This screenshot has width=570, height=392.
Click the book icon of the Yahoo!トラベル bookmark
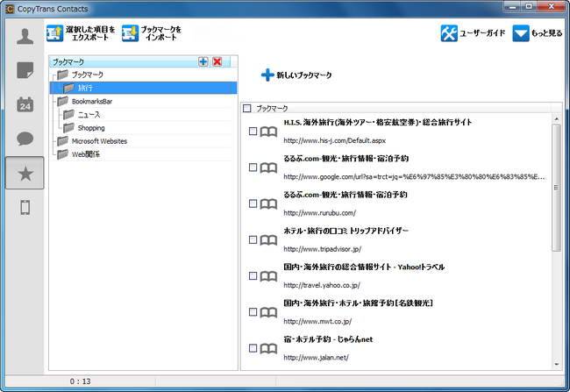pos(268,276)
